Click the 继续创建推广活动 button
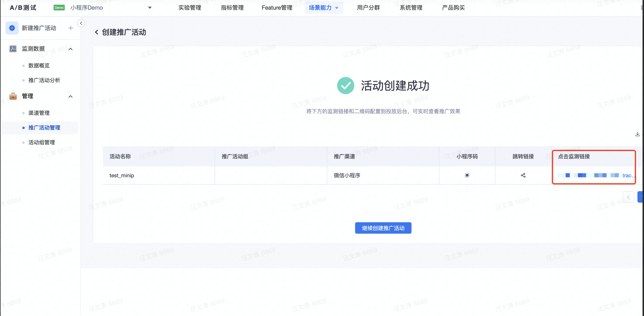This screenshot has width=644, height=316. (x=383, y=228)
